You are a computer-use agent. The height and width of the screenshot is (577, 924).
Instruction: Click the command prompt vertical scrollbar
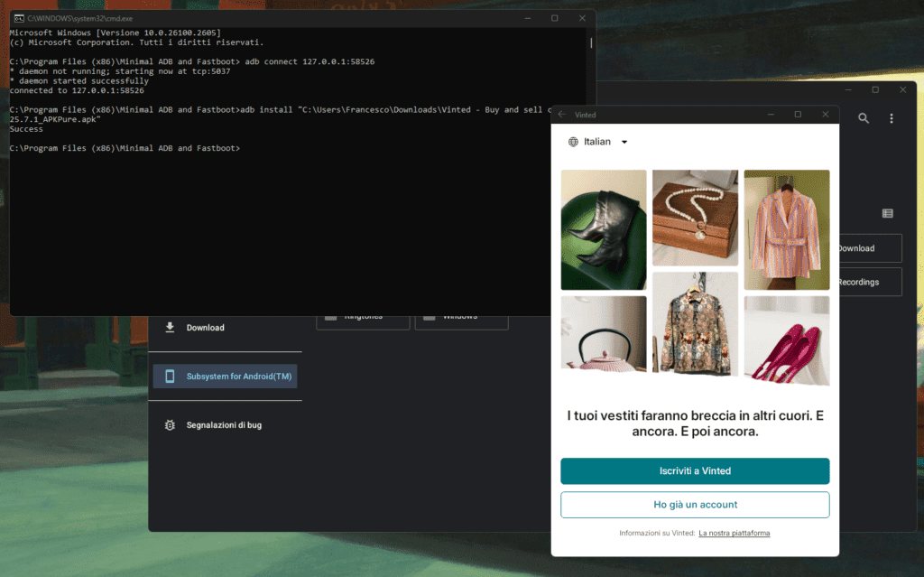coord(591,42)
